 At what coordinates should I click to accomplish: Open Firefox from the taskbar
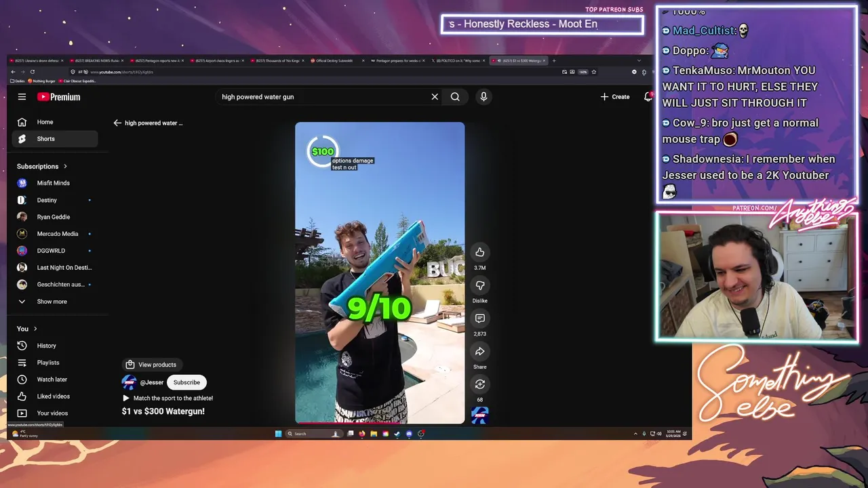(x=362, y=434)
